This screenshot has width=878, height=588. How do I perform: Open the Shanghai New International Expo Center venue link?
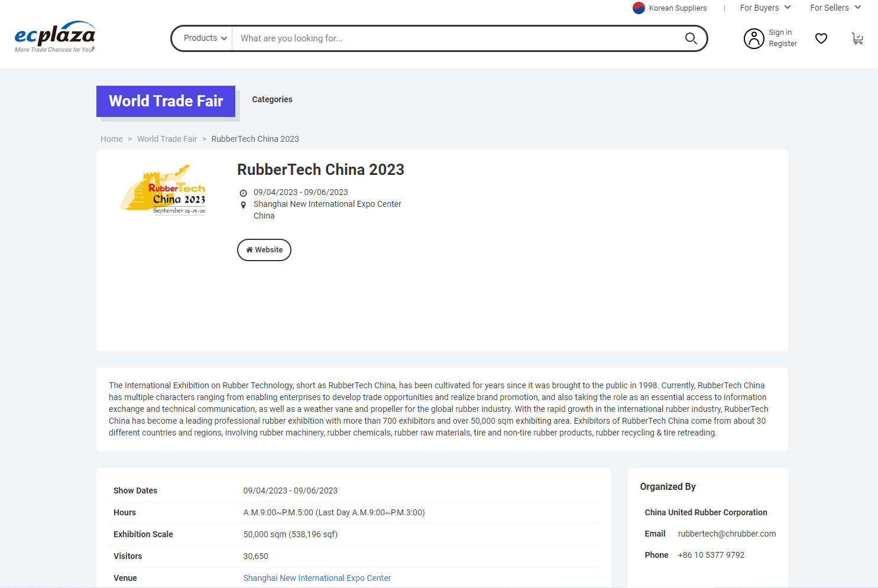point(317,578)
